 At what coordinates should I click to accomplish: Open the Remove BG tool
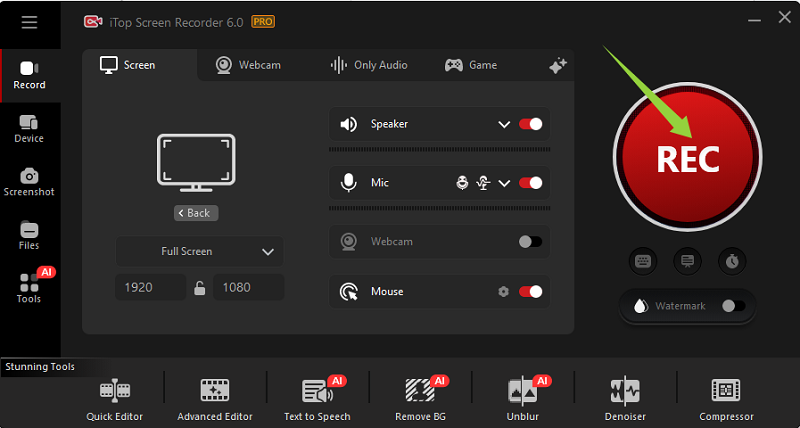pyautogui.click(x=420, y=398)
